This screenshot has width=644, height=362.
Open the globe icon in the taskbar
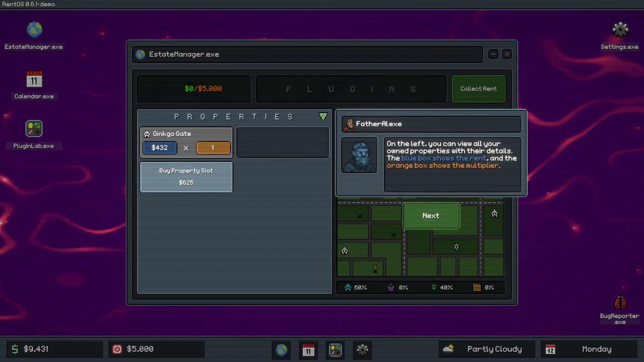pos(281,350)
